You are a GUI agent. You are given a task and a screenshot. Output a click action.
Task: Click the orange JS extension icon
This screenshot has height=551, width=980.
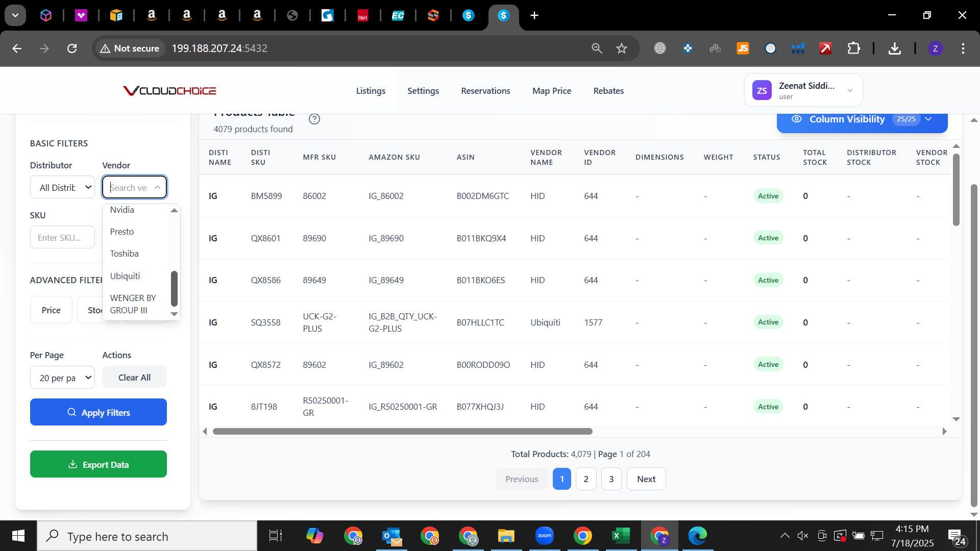(x=743, y=48)
